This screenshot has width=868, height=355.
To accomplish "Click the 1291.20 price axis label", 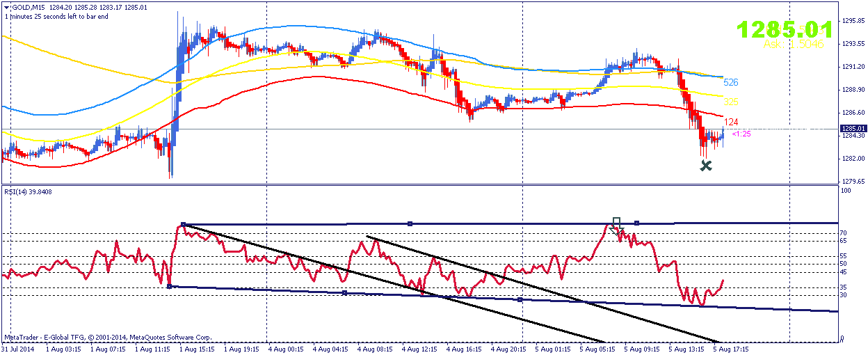I will [853, 67].
